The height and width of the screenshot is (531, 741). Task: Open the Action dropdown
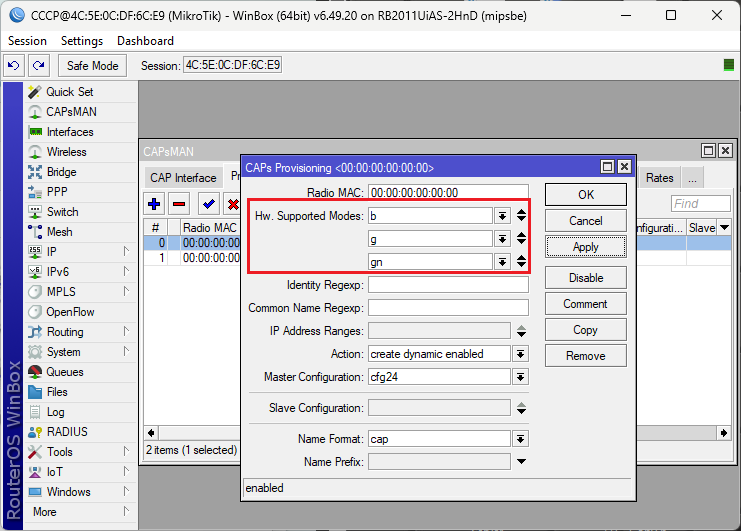pyautogui.click(x=520, y=354)
